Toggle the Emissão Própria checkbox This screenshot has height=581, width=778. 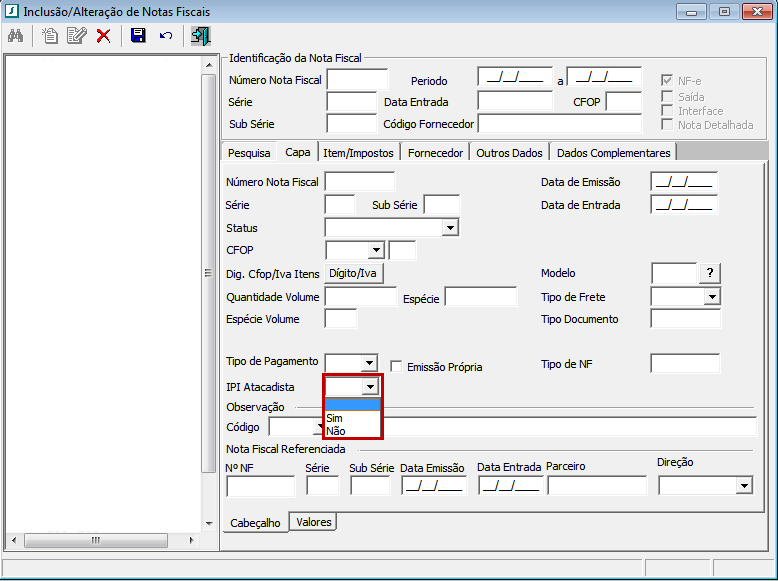pyautogui.click(x=396, y=367)
